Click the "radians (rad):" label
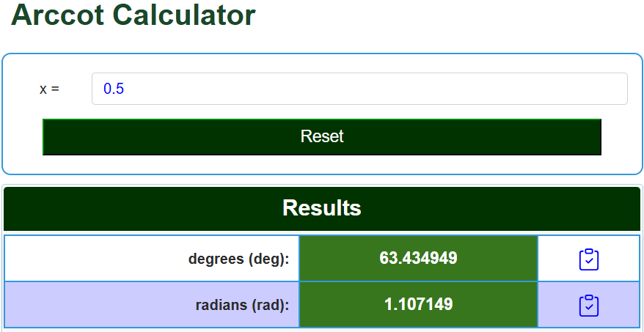The height and width of the screenshot is (332, 644). (x=242, y=306)
